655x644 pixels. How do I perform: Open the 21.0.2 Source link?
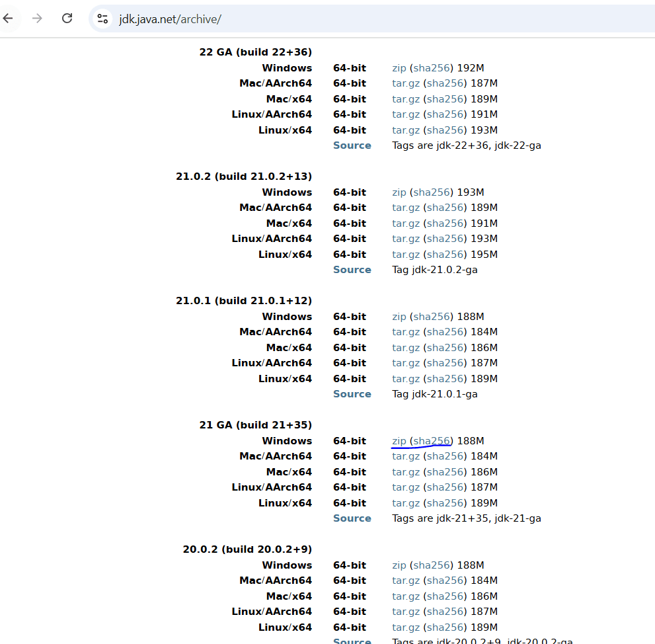(352, 270)
